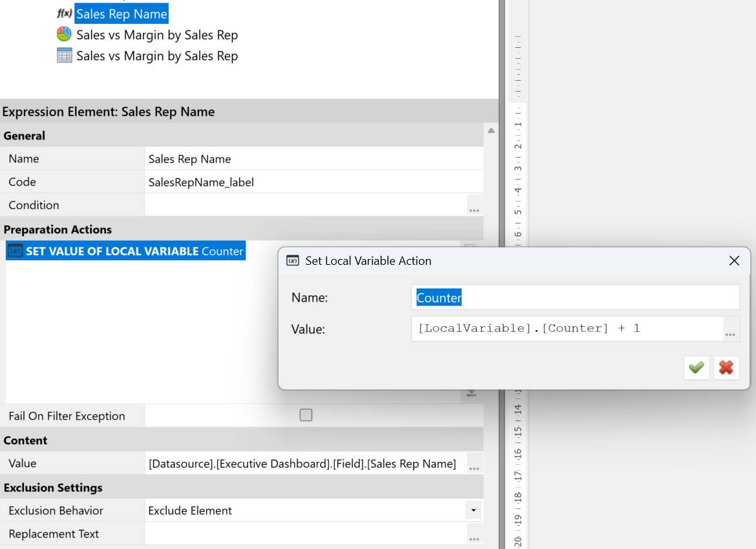
Task: Click the table grid icon in the tree
Action: click(x=64, y=56)
